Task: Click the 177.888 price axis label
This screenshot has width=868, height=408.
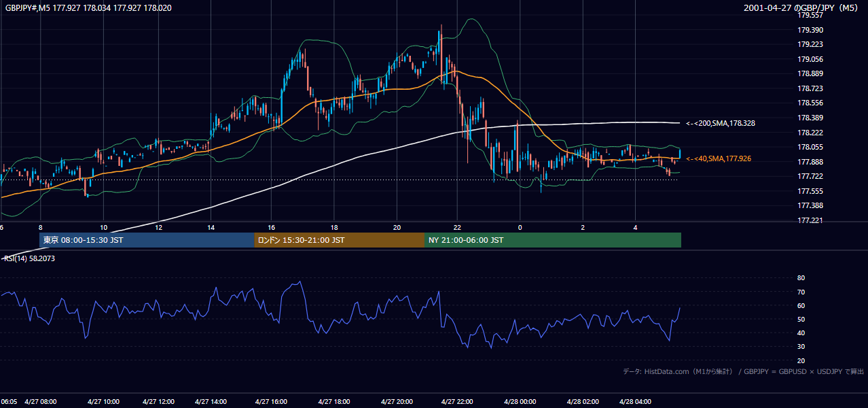Action: (810, 162)
